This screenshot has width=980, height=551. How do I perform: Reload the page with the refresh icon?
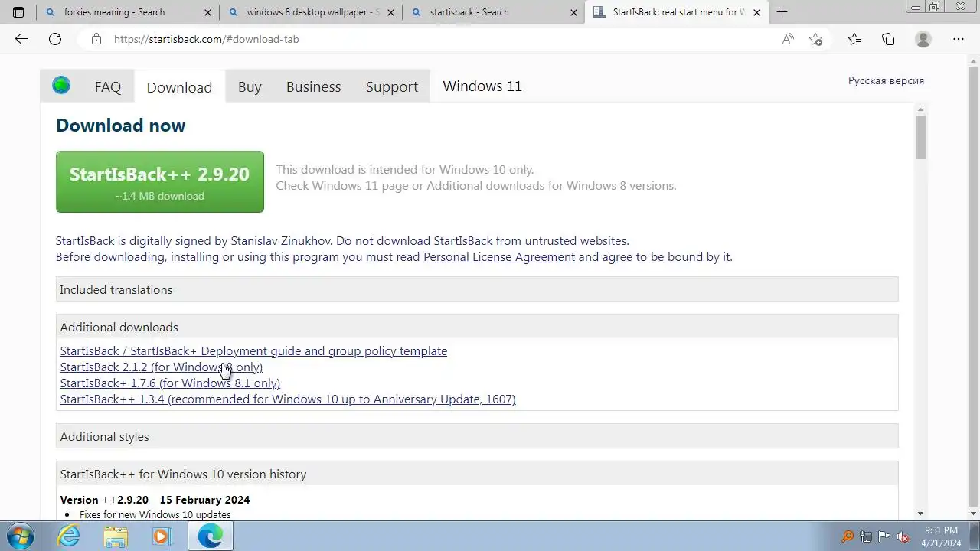[x=55, y=39]
